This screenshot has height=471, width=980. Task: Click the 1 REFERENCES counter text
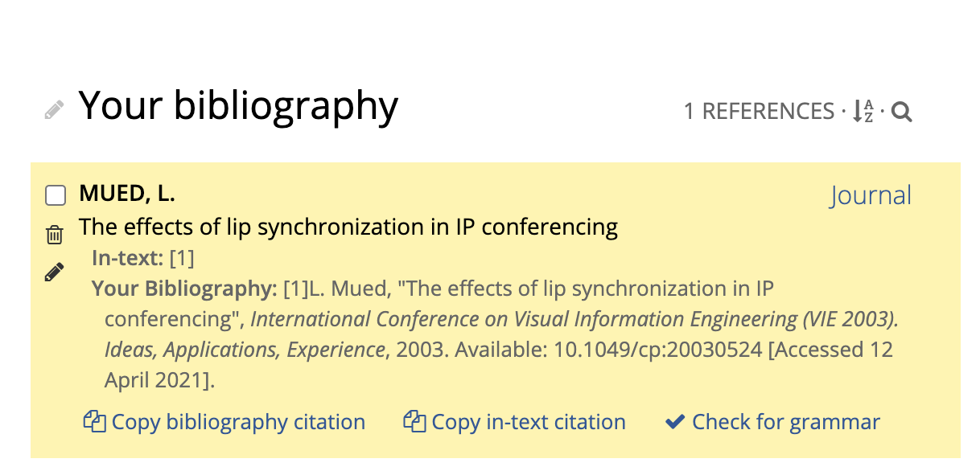tap(760, 112)
